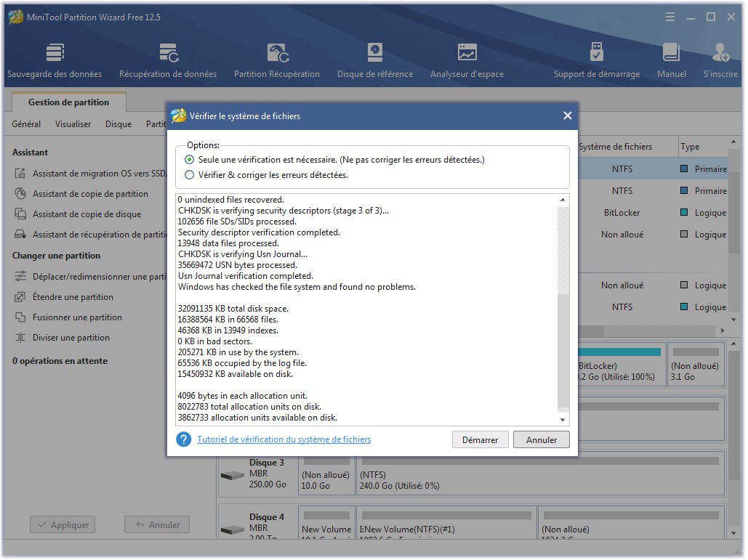Click Assistant de migration OS vers SSD icon
The image size is (748, 560).
pyautogui.click(x=20, y=174)
